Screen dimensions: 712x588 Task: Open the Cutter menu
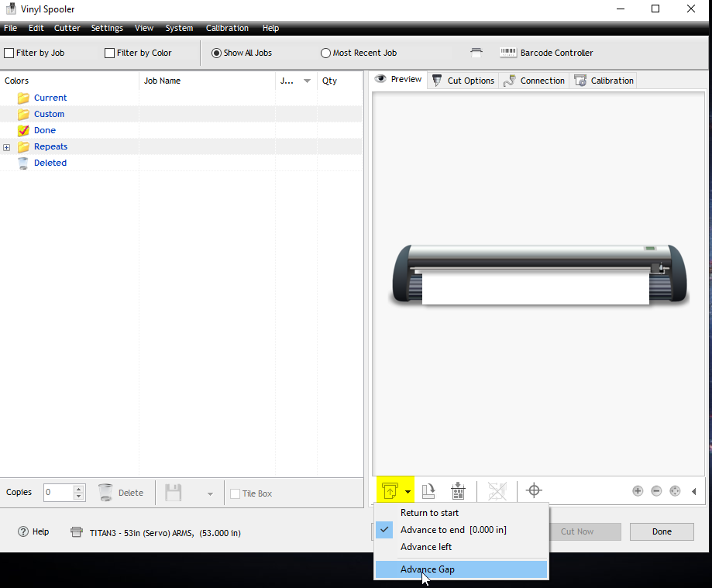tap(67, 28)
